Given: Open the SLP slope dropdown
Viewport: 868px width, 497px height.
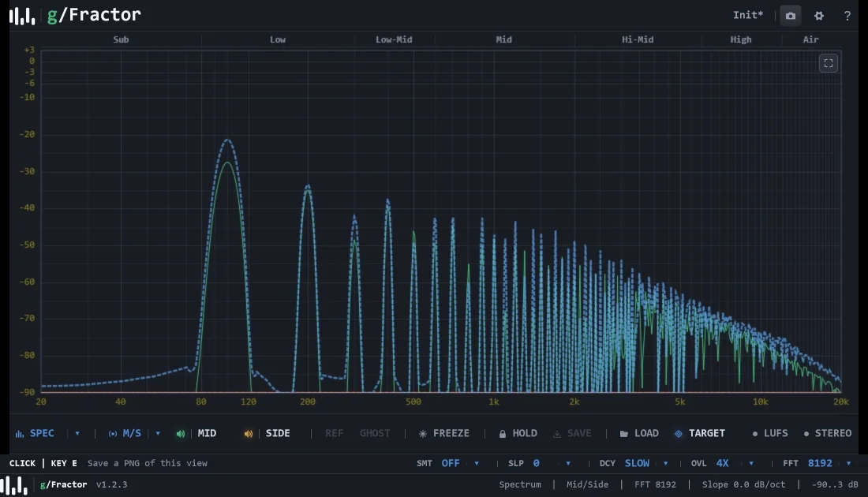Looking at the screenshot, I should pyautogui.click(x=568, y=463).
